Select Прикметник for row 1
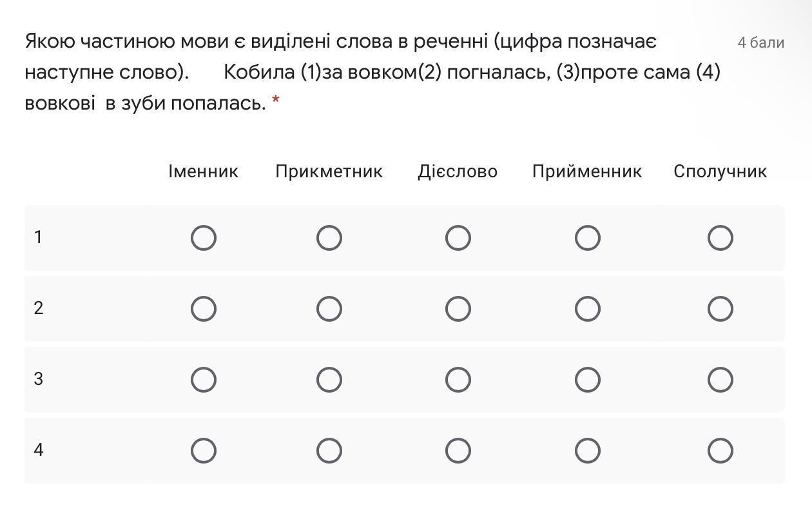 329,238
